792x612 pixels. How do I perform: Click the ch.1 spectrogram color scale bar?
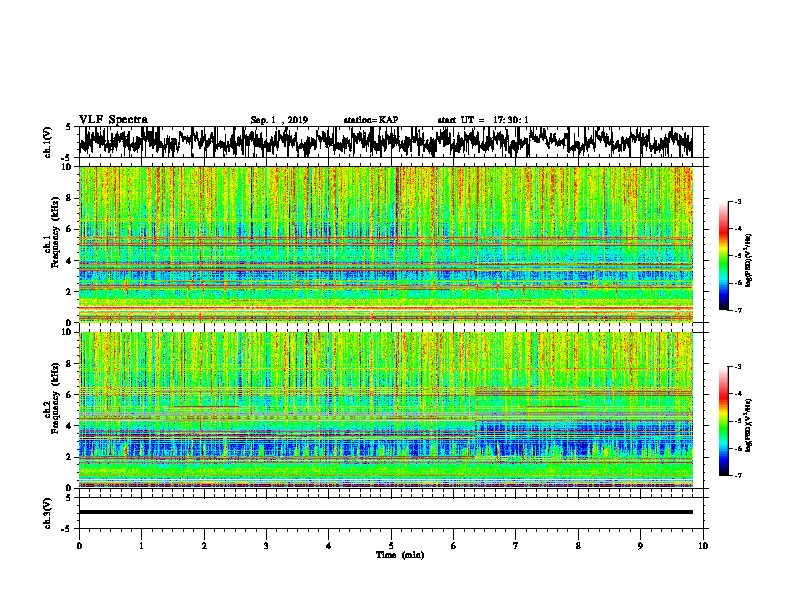click(723, 256)
